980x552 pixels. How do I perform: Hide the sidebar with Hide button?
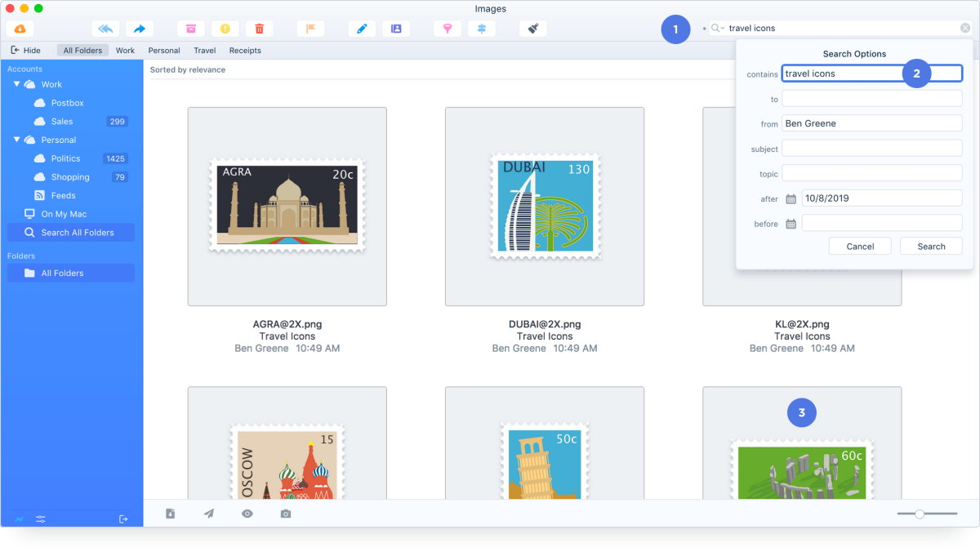pos(25,51)
